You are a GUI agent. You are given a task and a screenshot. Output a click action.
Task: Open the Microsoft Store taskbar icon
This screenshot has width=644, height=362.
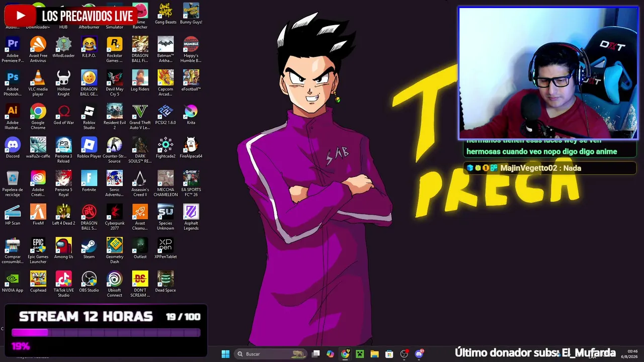389,354
